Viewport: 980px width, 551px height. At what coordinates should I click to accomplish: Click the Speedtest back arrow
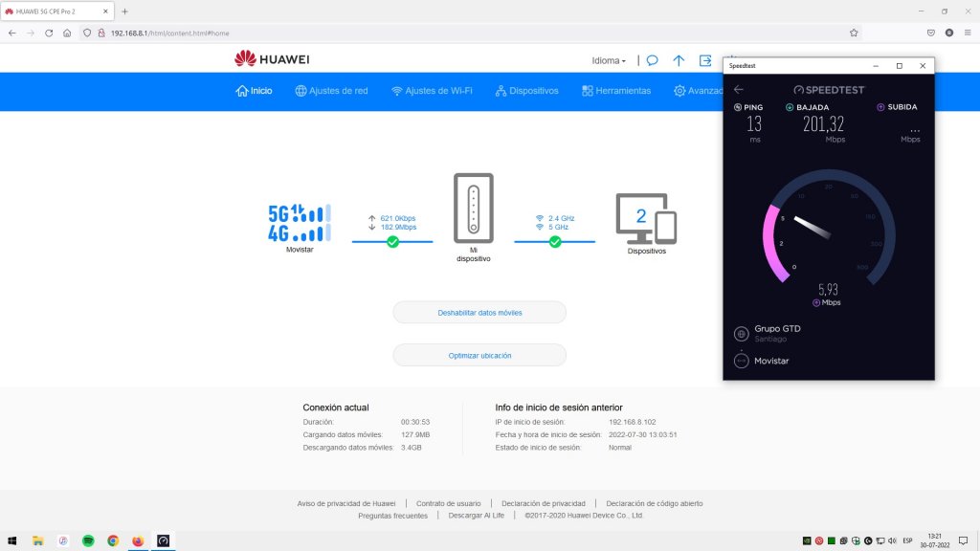point(739,89)
